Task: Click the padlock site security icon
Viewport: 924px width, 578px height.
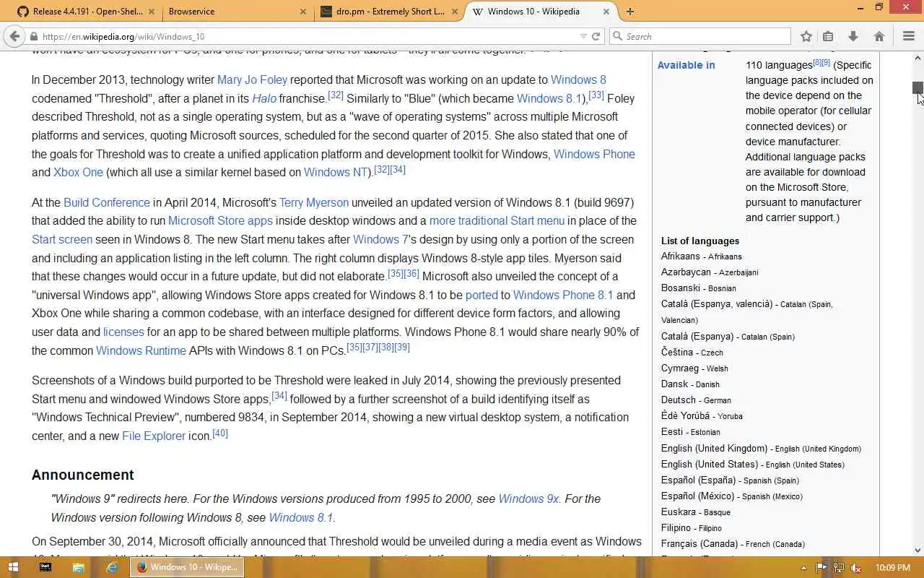Action: (34, 36)
